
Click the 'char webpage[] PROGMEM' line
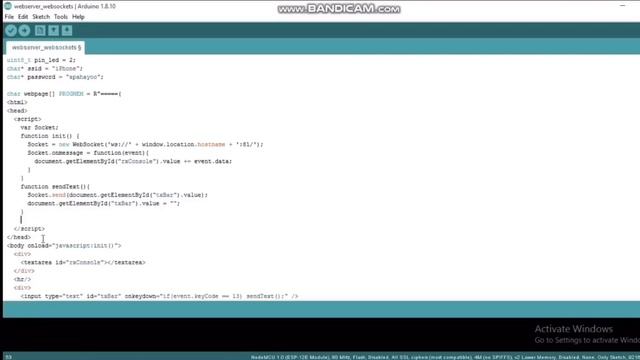tap(64, 94)
